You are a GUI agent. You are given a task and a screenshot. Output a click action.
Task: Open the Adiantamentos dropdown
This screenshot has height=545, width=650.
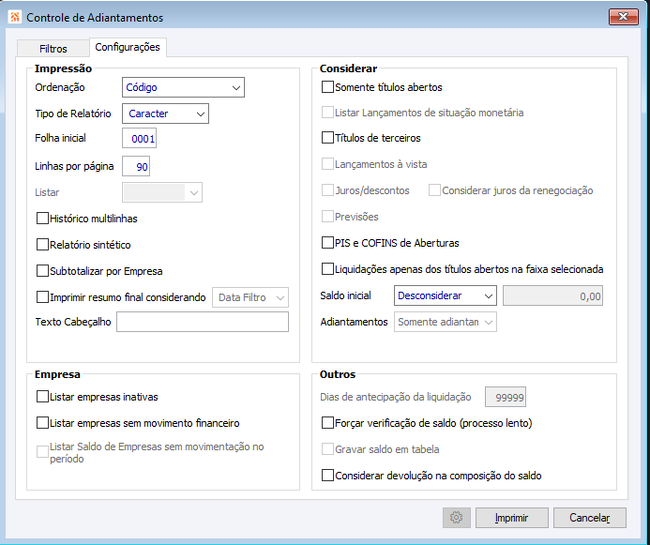point(445,322)
